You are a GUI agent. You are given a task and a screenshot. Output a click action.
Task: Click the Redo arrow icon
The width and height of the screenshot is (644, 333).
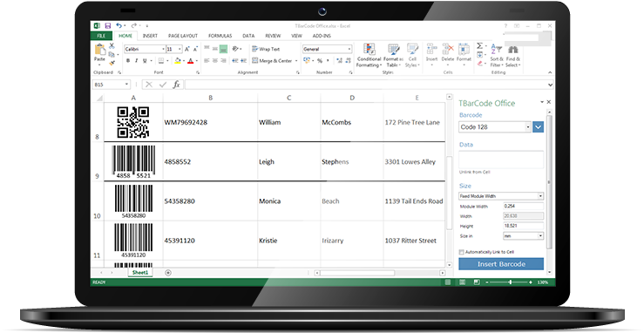(x=133, y=26)
